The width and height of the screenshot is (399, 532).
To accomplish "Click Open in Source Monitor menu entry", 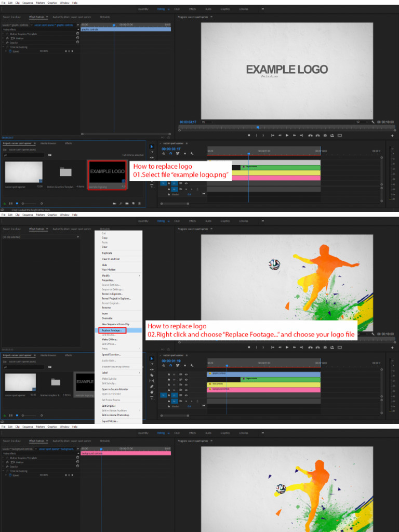I will (x=118, y=389).
